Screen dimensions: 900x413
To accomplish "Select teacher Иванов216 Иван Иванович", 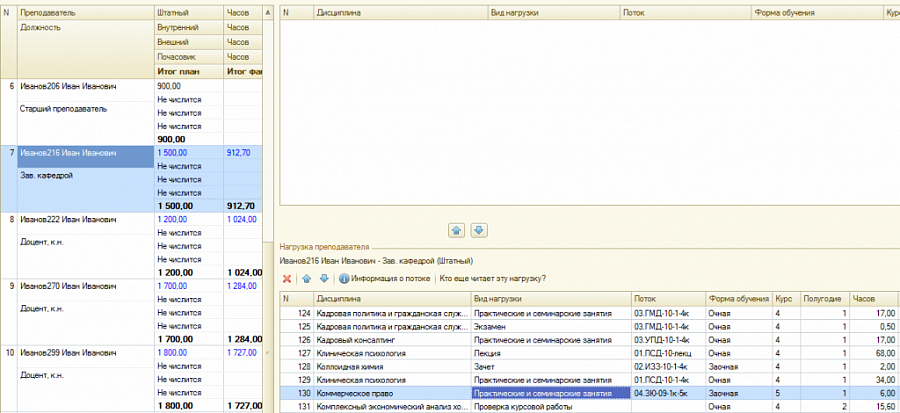I will click(68, 153).
